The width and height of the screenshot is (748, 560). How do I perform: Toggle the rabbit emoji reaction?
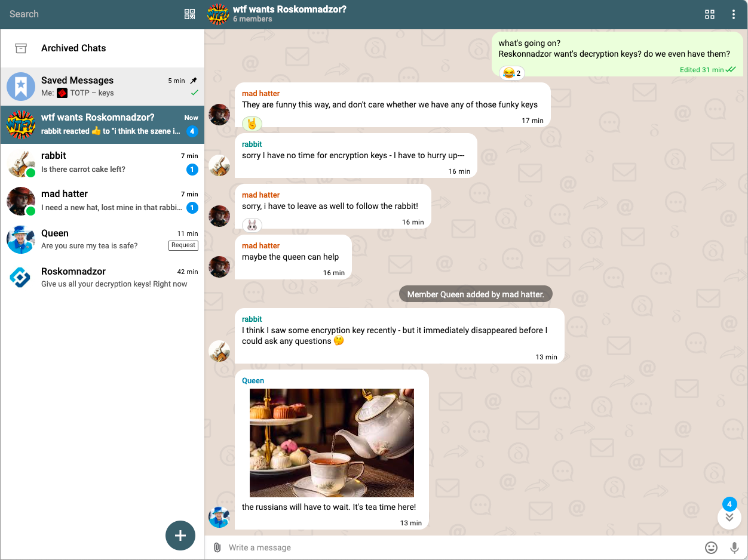[x=252, y=225]
